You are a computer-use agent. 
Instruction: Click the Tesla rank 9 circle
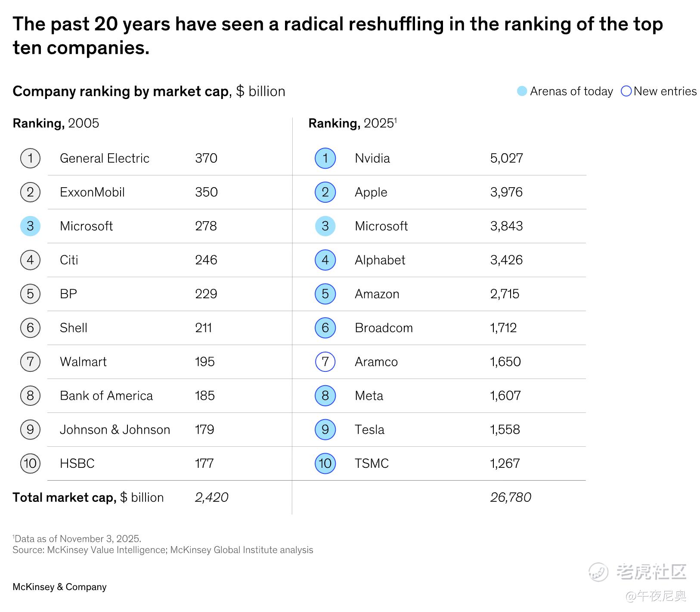pyautogui.click(x=325, y=430)
